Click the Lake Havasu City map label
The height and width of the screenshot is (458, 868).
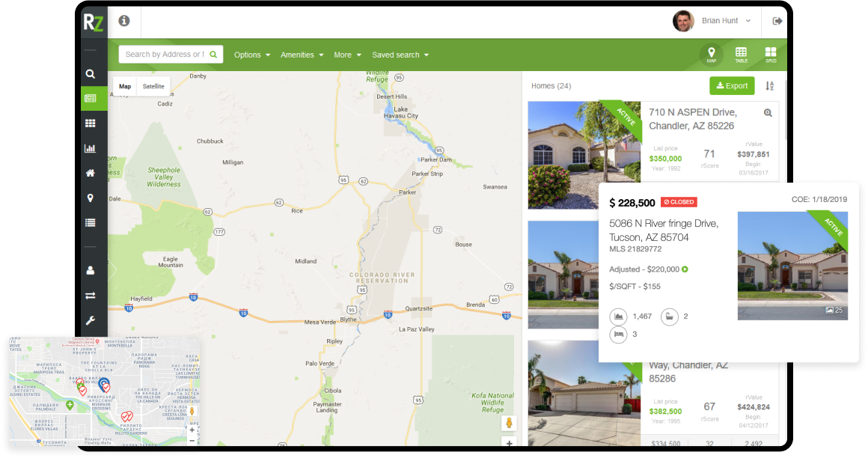coord(400,112)
